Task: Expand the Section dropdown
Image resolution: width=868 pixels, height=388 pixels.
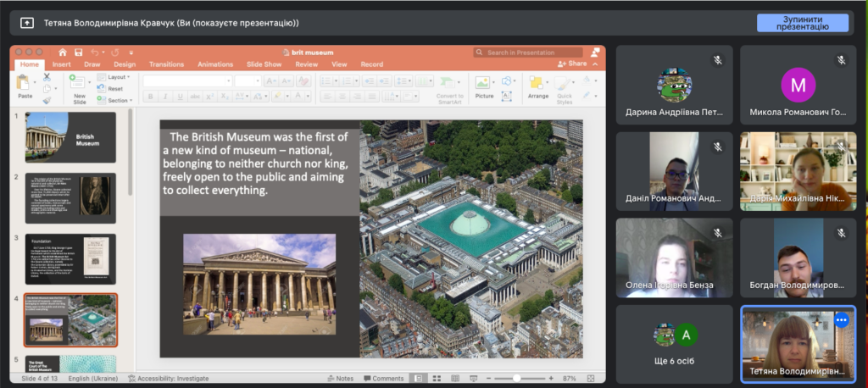Action: click(117, 100)
